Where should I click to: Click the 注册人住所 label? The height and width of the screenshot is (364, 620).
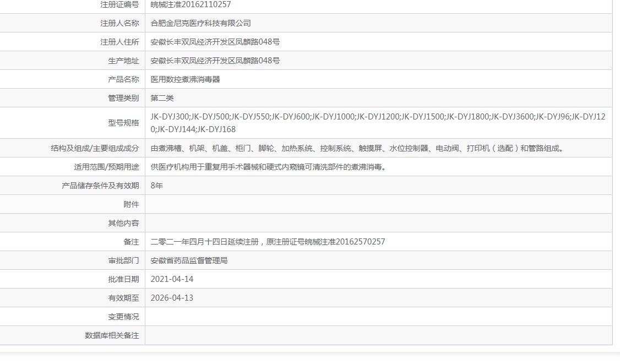tap(119, 42)
